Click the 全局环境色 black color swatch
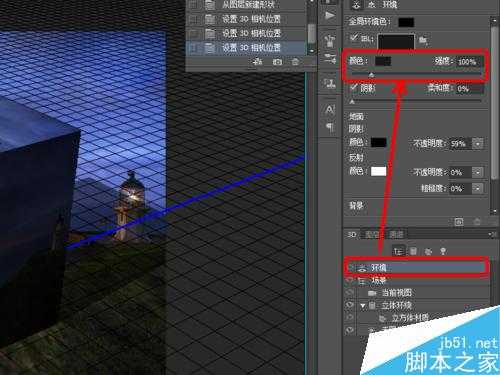 point(406,22)
